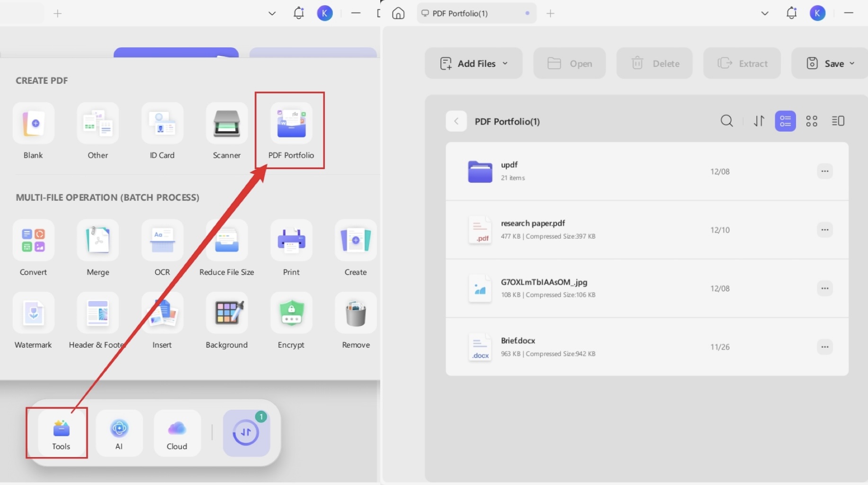Open more options for G7OXLmTbIAAsOM_.jpg
The height and width of the screenshot is (485, 868).
(824, 288)
